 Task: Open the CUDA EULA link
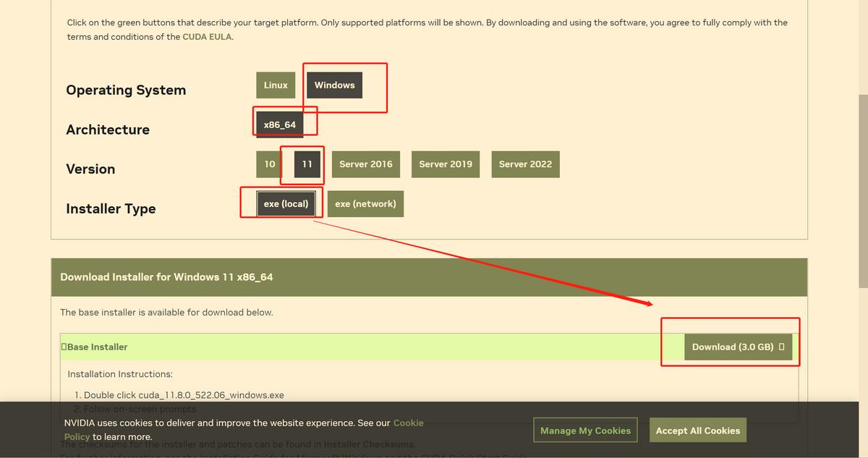point(208,36)
